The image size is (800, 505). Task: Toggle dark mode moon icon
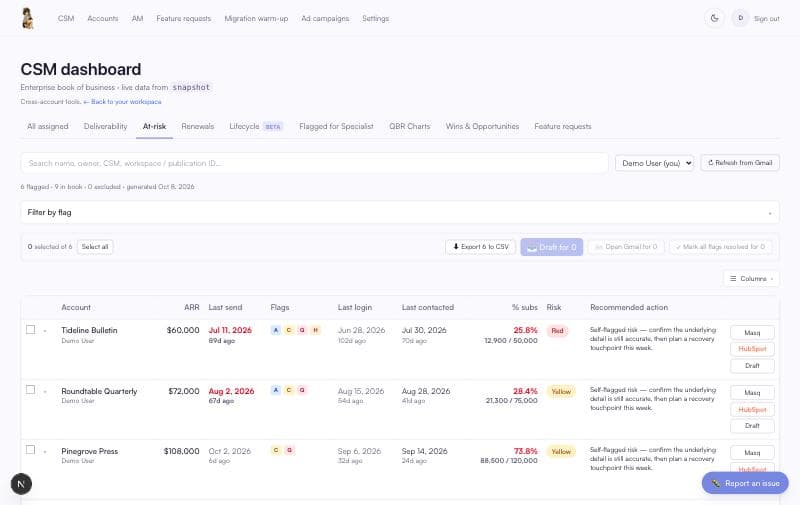pos(714,18)
